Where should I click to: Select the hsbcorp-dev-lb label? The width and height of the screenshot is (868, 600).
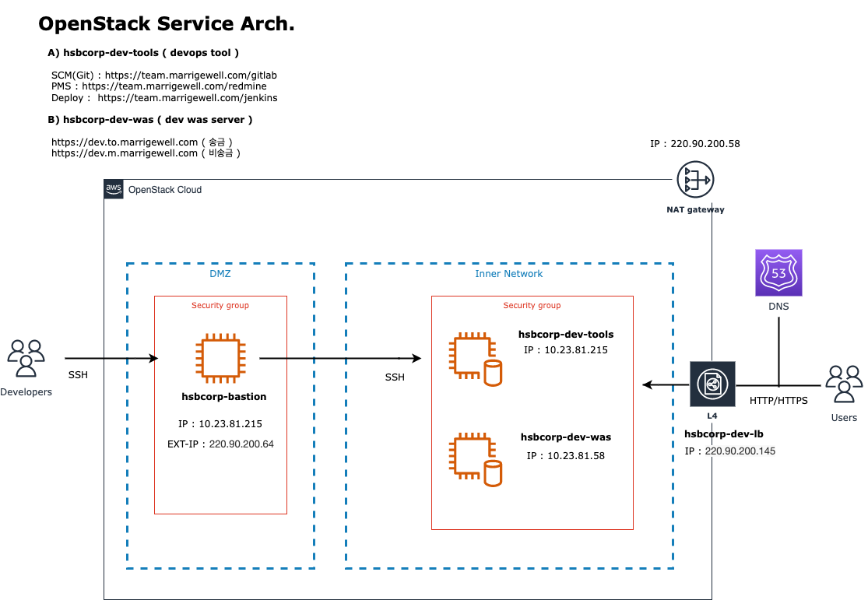(722, 434)
